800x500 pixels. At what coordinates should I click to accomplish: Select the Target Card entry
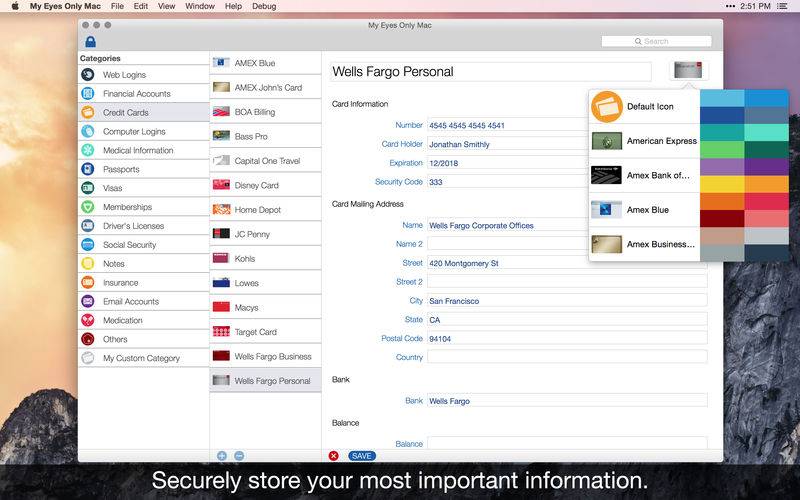coord(265,332)
